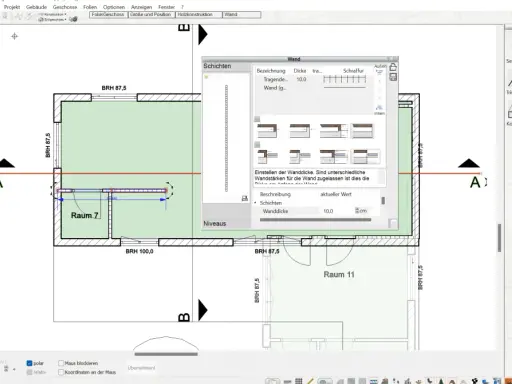Screen dimensions: 512x384
Task: Open the Folie/Geschoss dropdown field
Action: pos(108,15)
